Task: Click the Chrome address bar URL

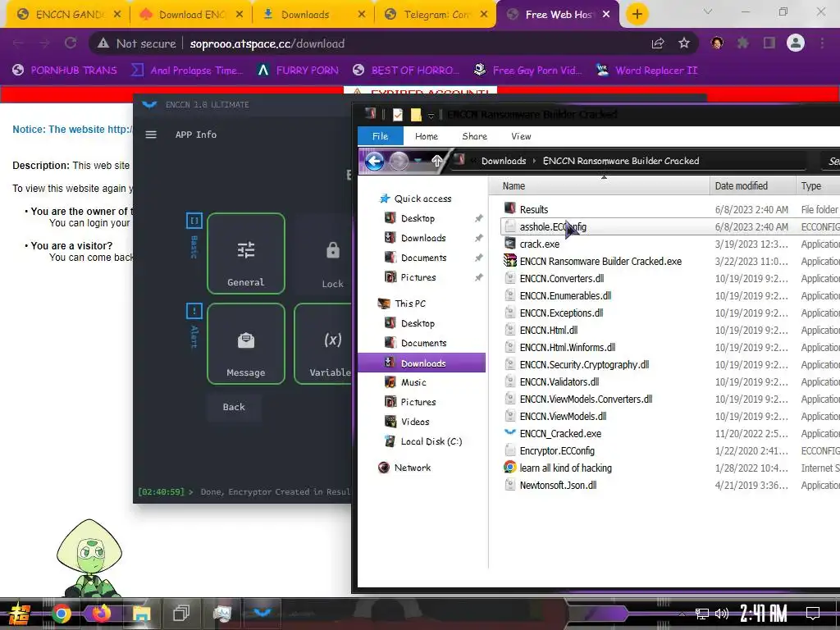Action: coord(267,43)
